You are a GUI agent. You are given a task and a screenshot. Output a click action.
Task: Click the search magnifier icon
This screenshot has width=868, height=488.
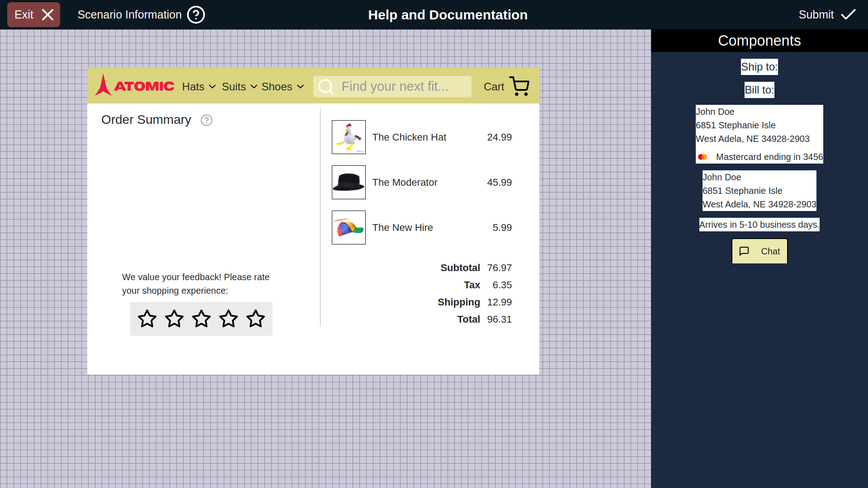[x=326, y=87]
